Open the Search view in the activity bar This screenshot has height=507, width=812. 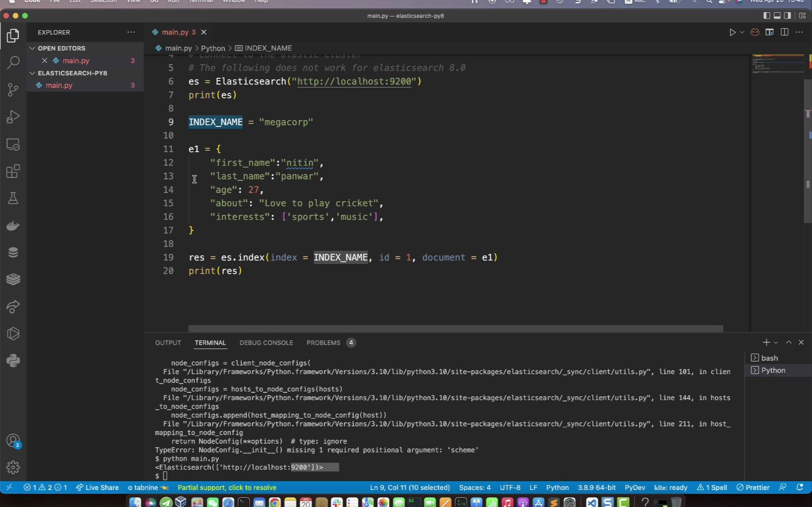click(x=13, y=62)
